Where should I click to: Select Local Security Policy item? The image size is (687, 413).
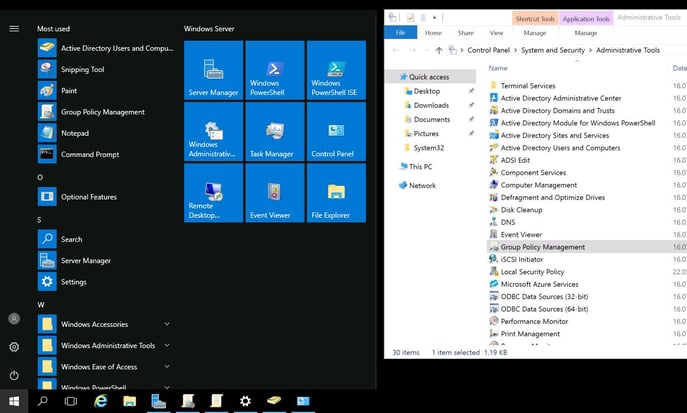[x=532, y=272]
